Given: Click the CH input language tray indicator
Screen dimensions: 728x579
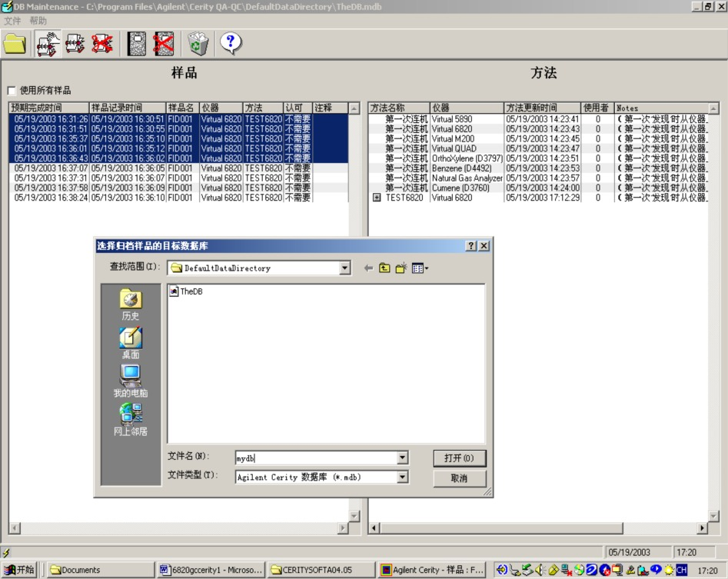Looking at the screenshot, I should 681,570.
